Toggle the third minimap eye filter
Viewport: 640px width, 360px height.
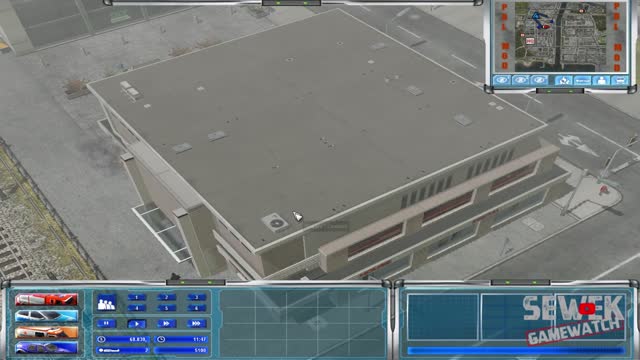[x=539, y=80]
